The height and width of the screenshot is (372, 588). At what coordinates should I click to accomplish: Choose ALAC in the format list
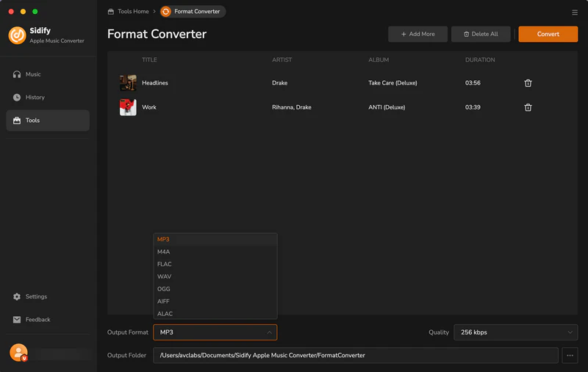coord(215,313)
